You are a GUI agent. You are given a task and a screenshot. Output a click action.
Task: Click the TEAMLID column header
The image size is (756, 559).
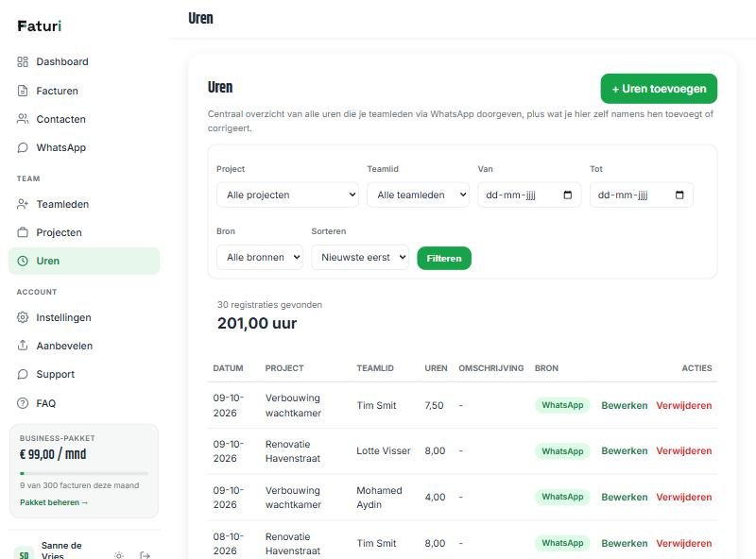375,368
